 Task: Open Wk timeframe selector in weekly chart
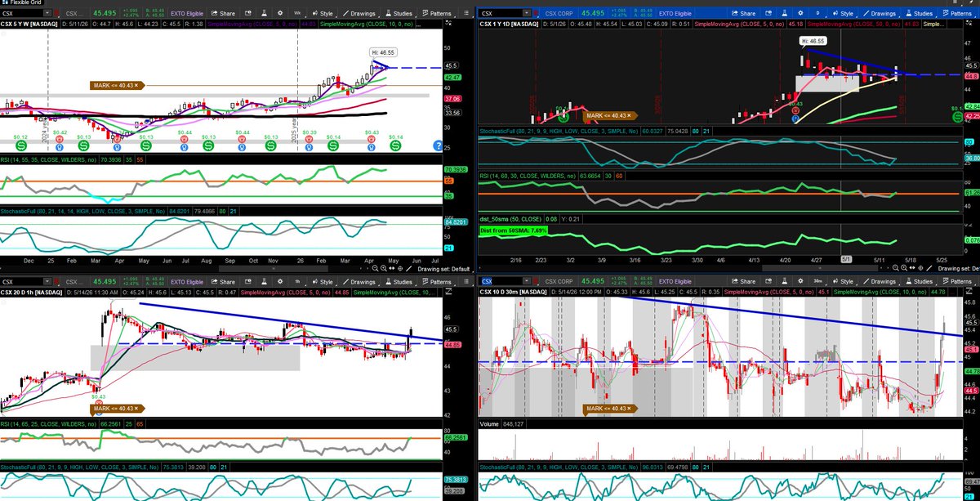(x=297, y=14)
